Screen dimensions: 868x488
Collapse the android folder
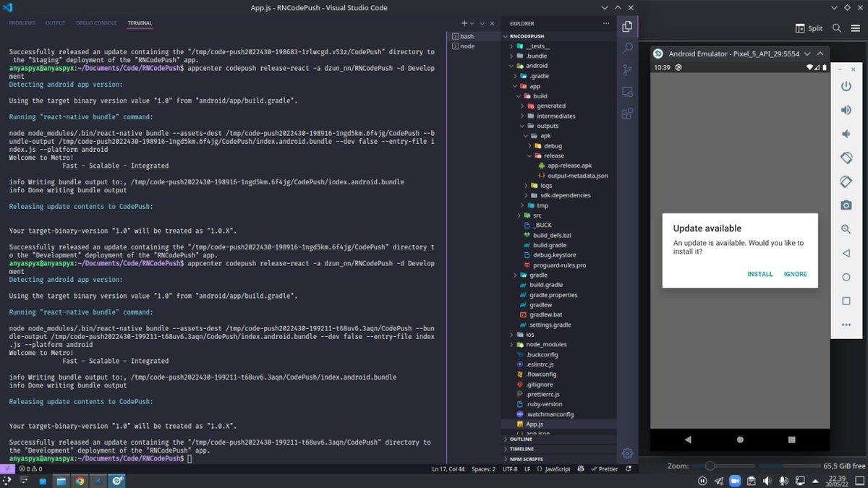511,66
